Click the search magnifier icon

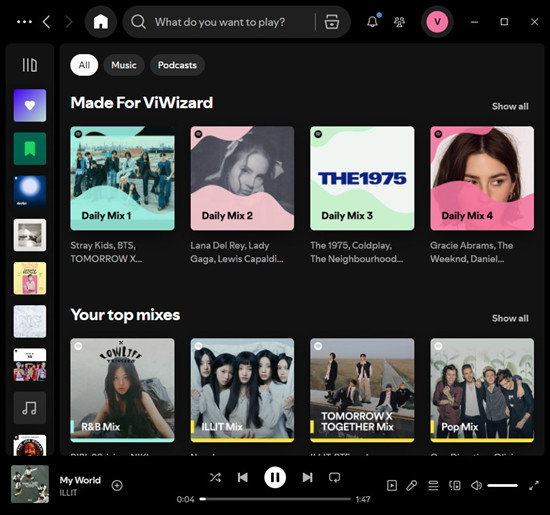138,22
